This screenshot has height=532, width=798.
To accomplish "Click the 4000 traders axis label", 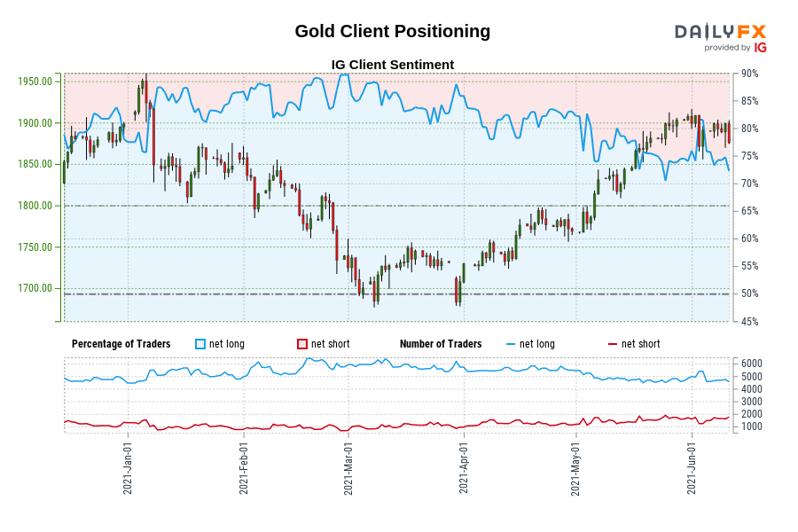I will click(752, 389).
